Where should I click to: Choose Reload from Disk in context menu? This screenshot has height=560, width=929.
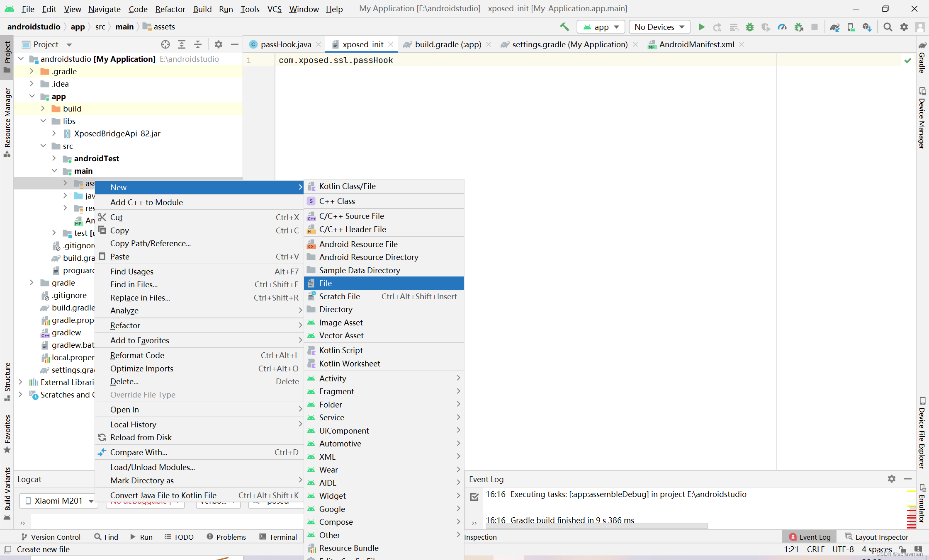pyautogui.click(x=199, y=437)
